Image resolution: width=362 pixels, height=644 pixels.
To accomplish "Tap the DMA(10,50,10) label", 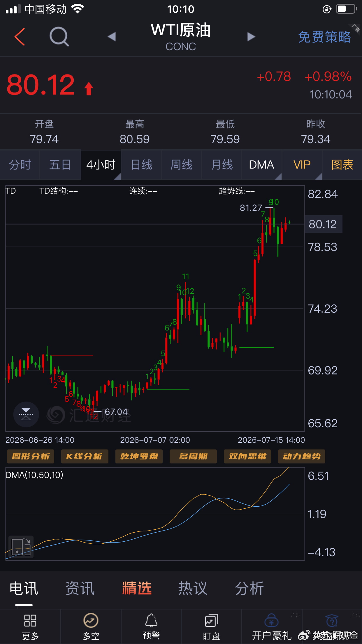I will click(34, 475).
